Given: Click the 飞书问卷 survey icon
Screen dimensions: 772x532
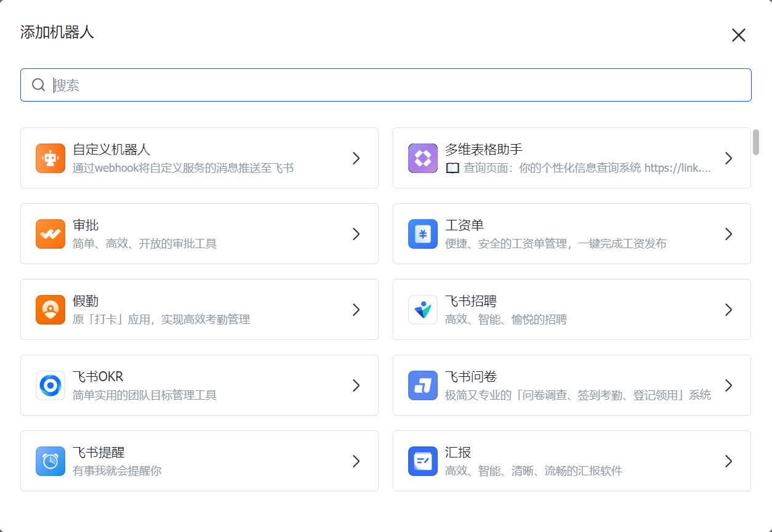Looking at the screenshot, I should coord(423,385).
